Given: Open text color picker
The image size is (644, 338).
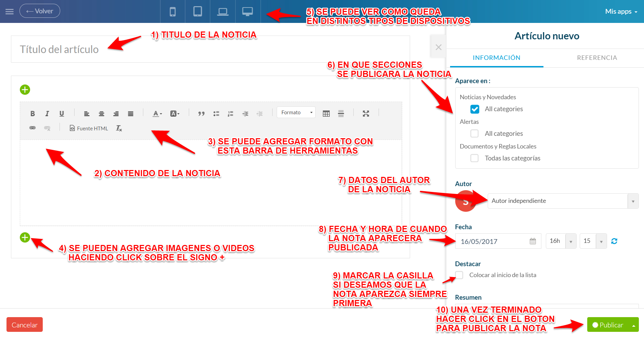Looking at the screenshot, I should click(157, 114).
